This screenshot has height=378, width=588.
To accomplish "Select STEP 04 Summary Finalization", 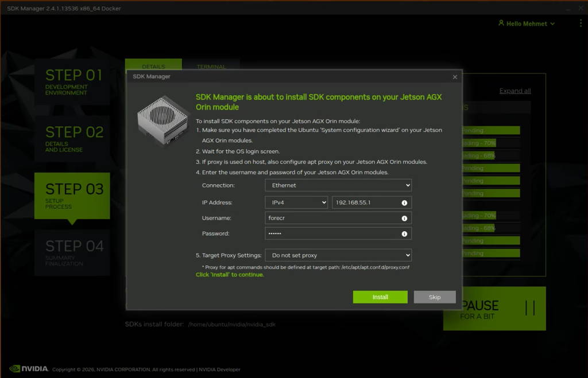I will pyautogui.click(x=72, y=252).
